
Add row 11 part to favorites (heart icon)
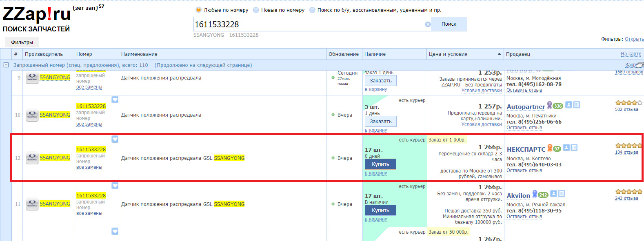tap(115, 186)
